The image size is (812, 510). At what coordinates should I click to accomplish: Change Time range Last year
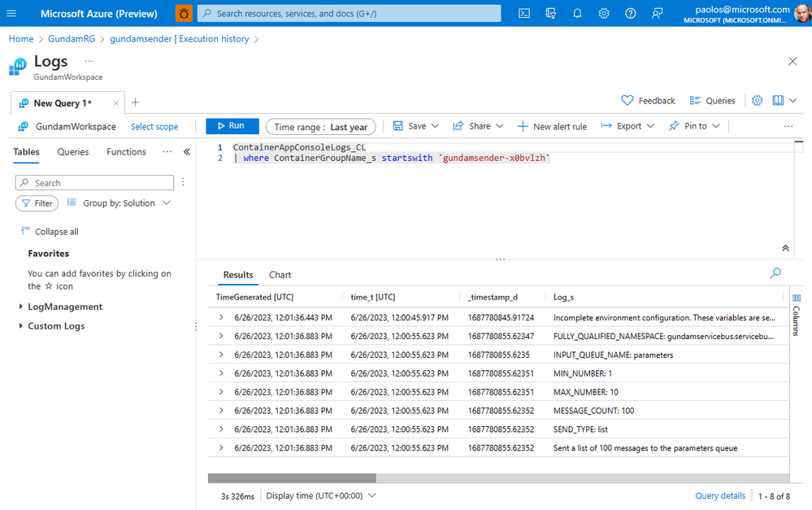pos(320,126)
